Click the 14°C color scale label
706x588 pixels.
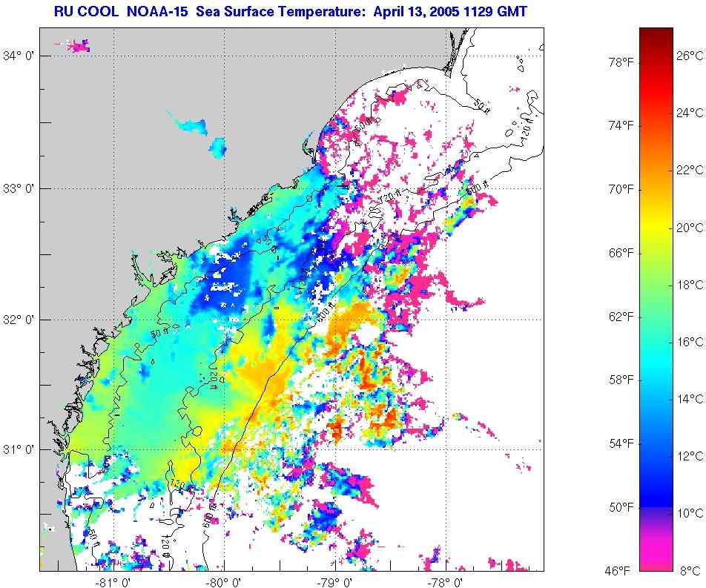coord(688,399)
